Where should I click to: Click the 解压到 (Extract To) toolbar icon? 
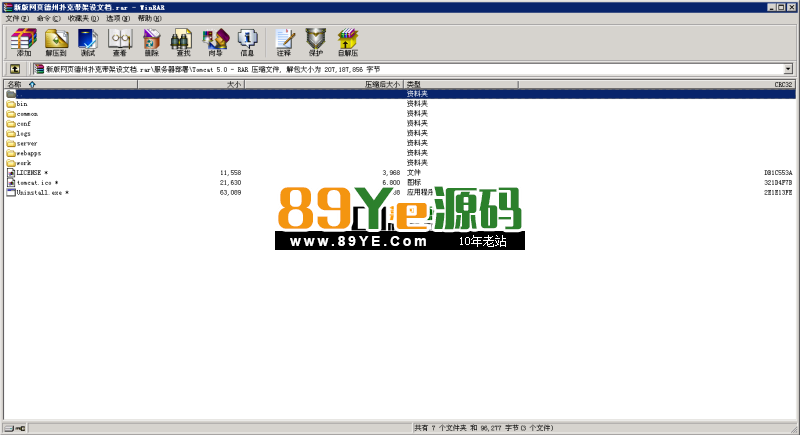pyautogui.click(x=56, y=42)
